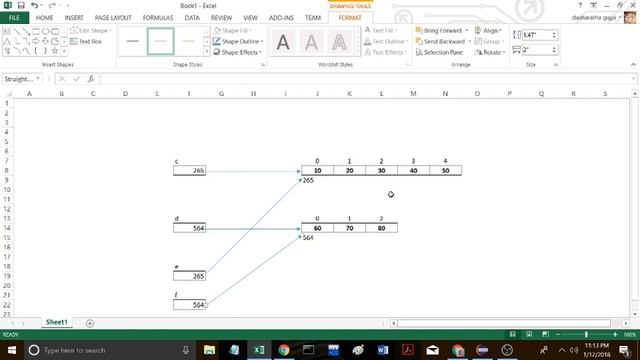This screenshot has height=360, width=640.
Task: Open Chrome from the taskbar
Action: [x=284, y=350]
